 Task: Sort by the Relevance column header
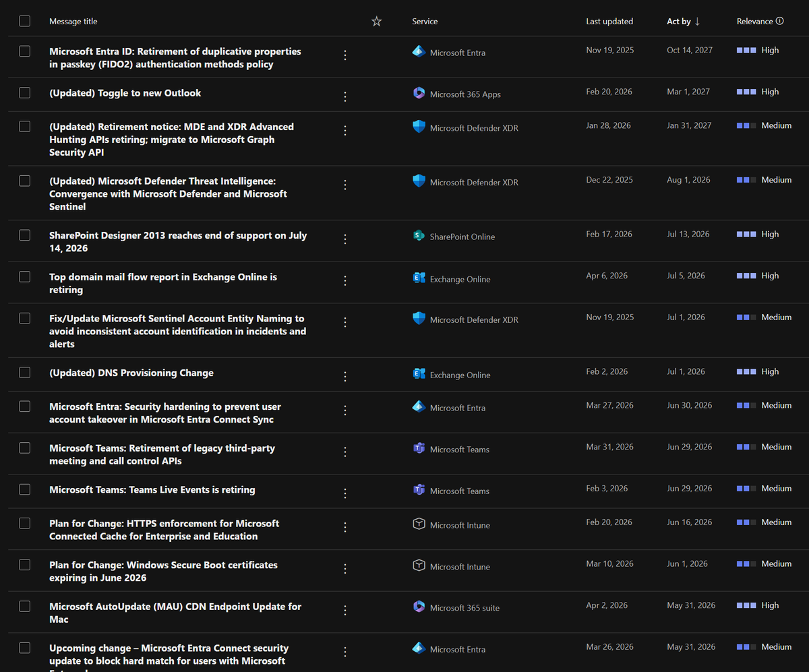click(x=754, y=22)
